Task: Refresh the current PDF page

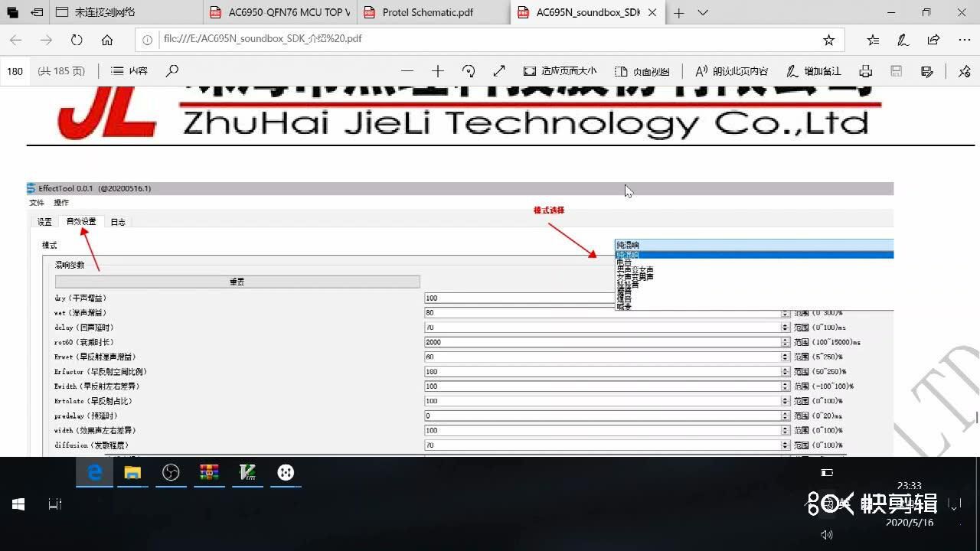Action: point(77,40)
